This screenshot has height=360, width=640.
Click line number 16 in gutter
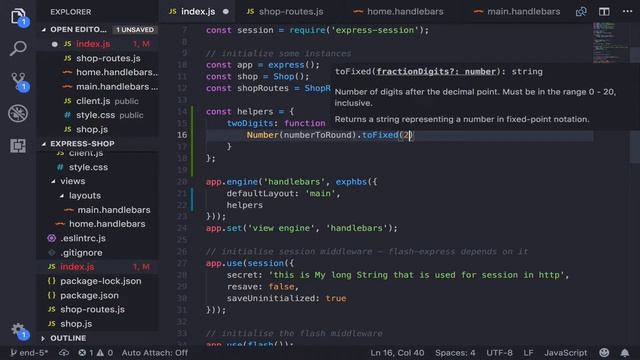182,135
